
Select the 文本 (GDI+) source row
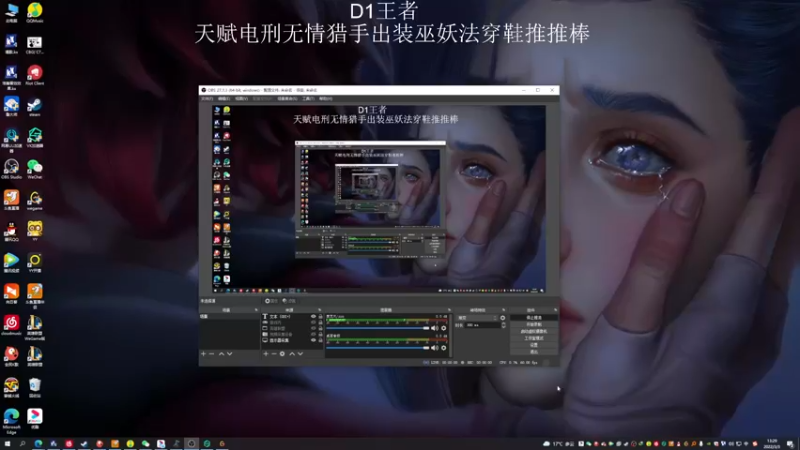coord(292,317)
